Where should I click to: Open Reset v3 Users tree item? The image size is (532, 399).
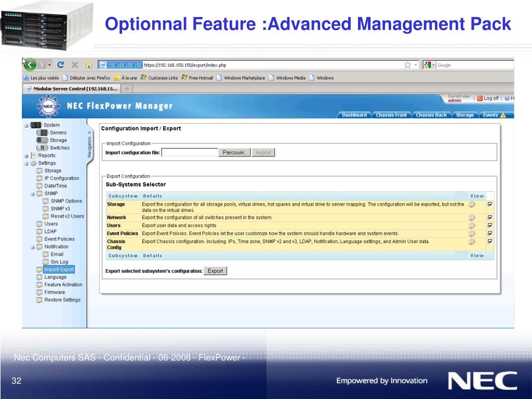coord(67,216)
